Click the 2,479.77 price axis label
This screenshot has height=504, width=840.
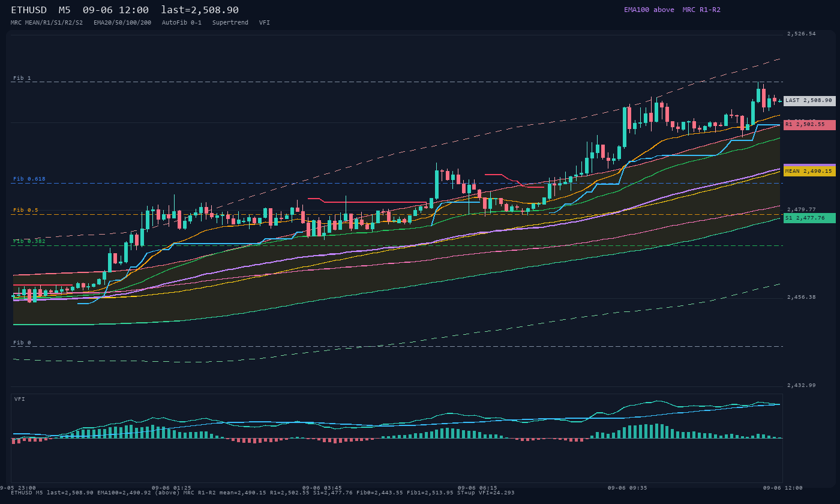pyautogui.click(x=802, y=209)
